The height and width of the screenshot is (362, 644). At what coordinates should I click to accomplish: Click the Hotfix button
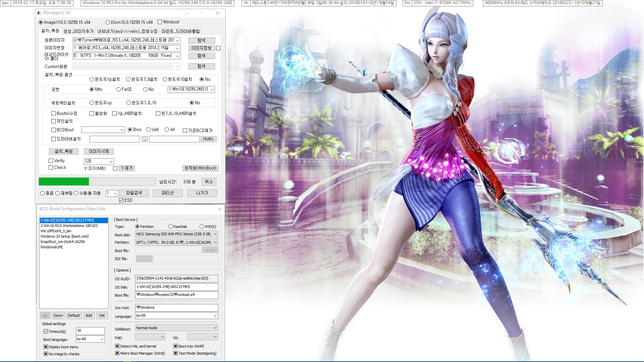coord(208,139)
